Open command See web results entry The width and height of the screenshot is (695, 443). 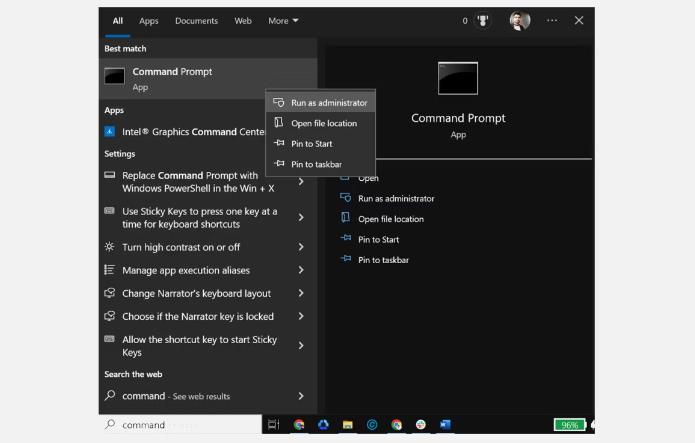[x=176, y=396]
